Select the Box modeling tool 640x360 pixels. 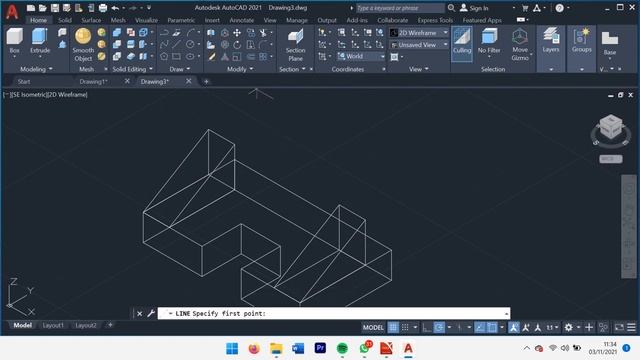click(15, 41)
